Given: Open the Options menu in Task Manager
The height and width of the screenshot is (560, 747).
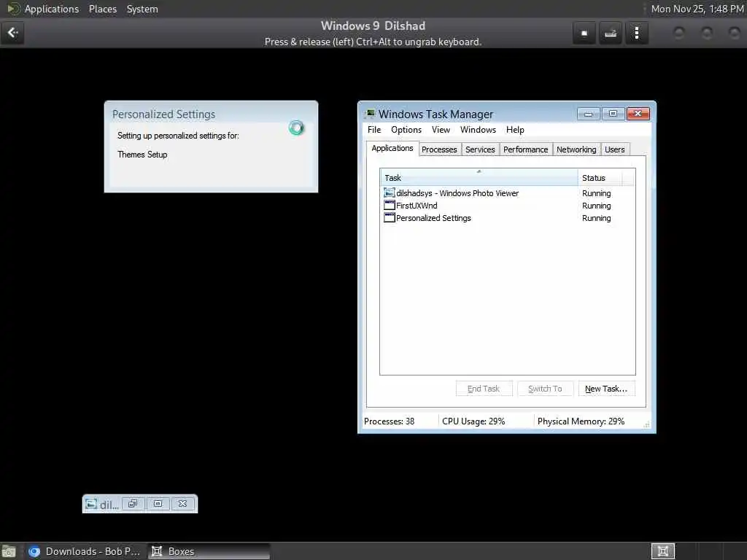Looking at the screenshot, I should point(406,130).
